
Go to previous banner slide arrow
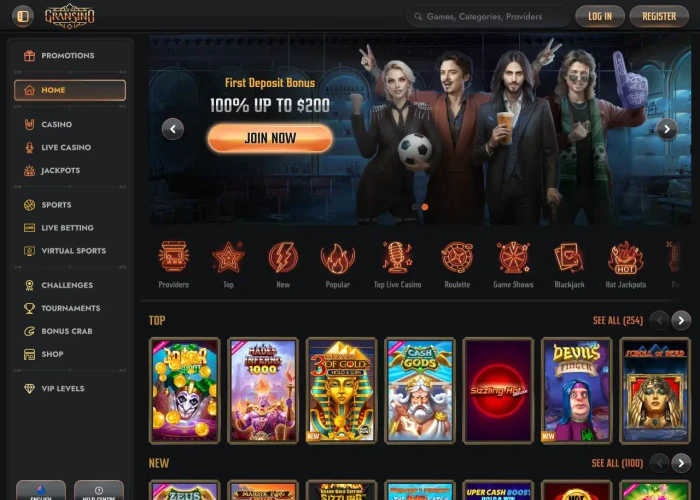(x=173, y=129)
